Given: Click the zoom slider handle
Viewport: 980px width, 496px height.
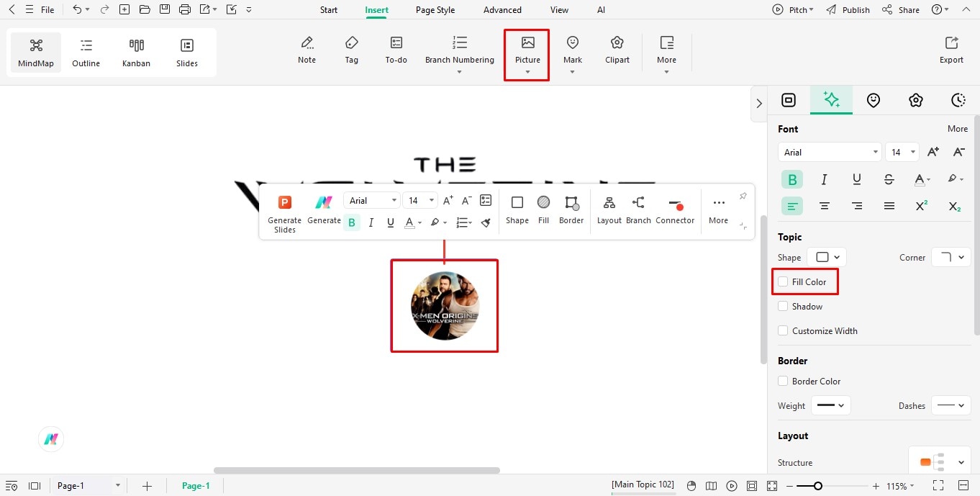Looking at the screenshot, I should pos(818,486).
